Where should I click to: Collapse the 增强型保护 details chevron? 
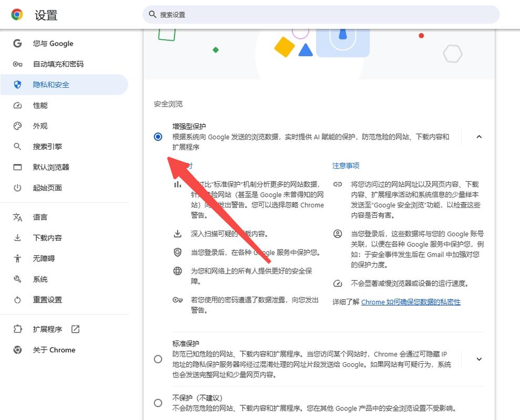tap(479, 136)
